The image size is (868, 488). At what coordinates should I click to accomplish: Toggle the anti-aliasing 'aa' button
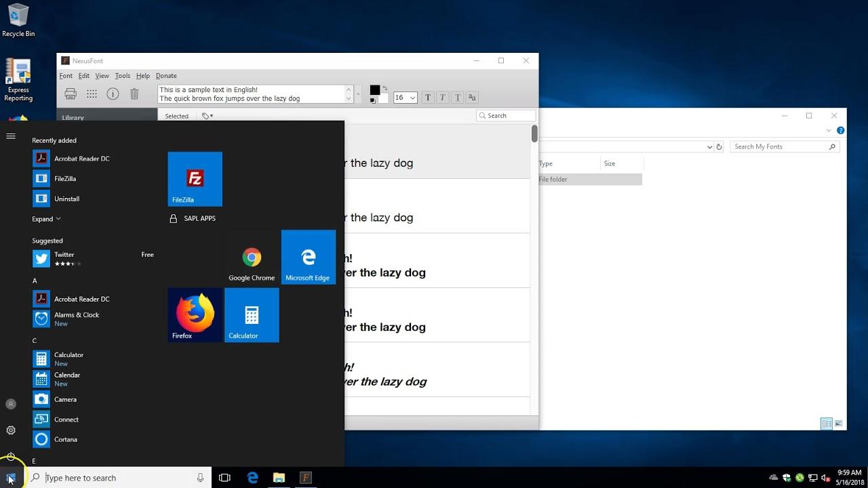tap(473, 98)
